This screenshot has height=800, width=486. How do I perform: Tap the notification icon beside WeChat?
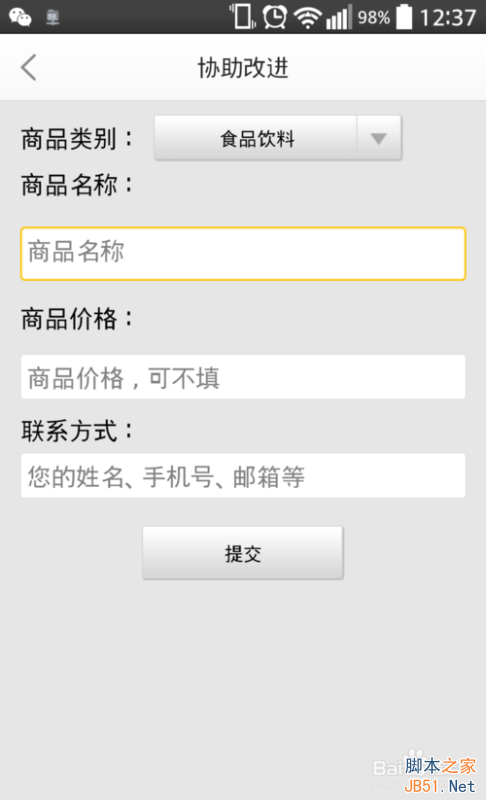pyautogui.click(x=53, y=18)
